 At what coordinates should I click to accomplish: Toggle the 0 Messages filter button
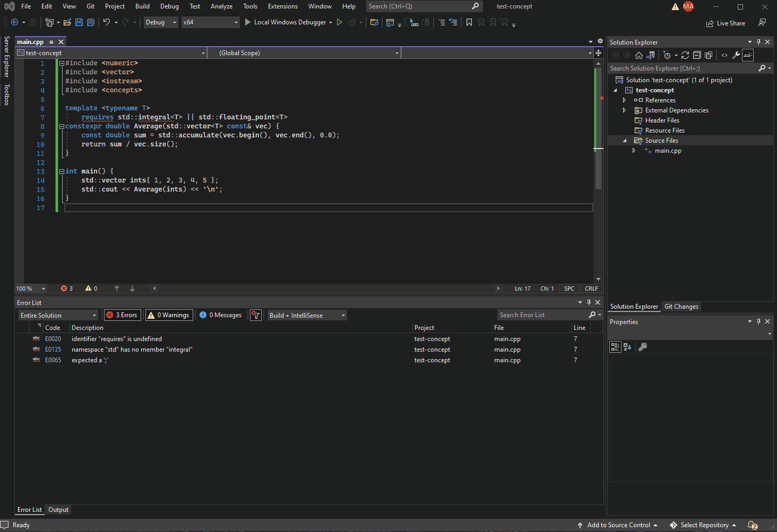pyautogui.click(x=221, y=315)
